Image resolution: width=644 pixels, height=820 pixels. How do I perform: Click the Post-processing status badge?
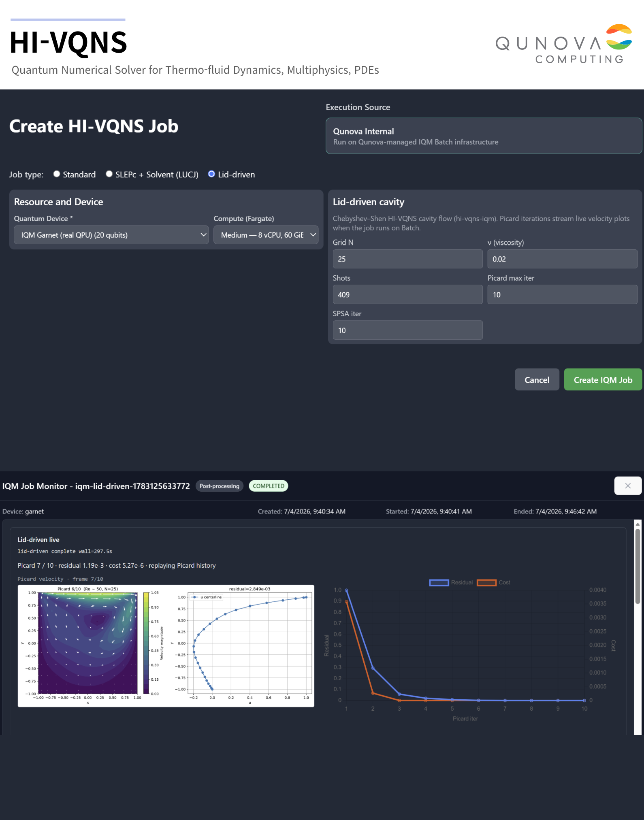pyautogui.click(x=220, y=486)
